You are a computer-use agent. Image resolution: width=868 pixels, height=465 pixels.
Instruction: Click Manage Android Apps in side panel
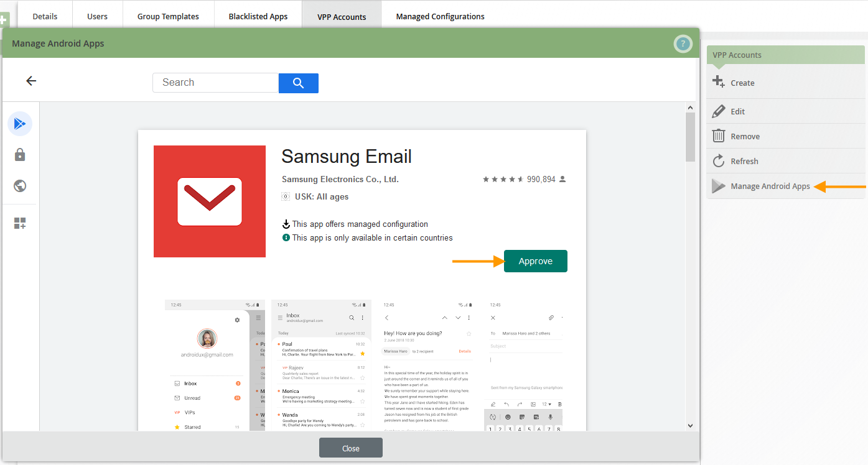(x=770, y=186)
